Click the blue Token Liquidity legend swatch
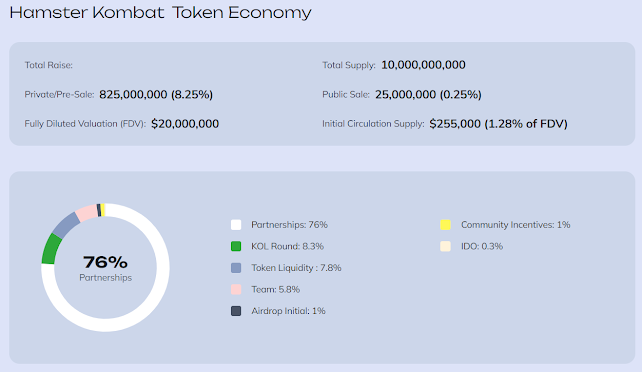 [236, 268]
